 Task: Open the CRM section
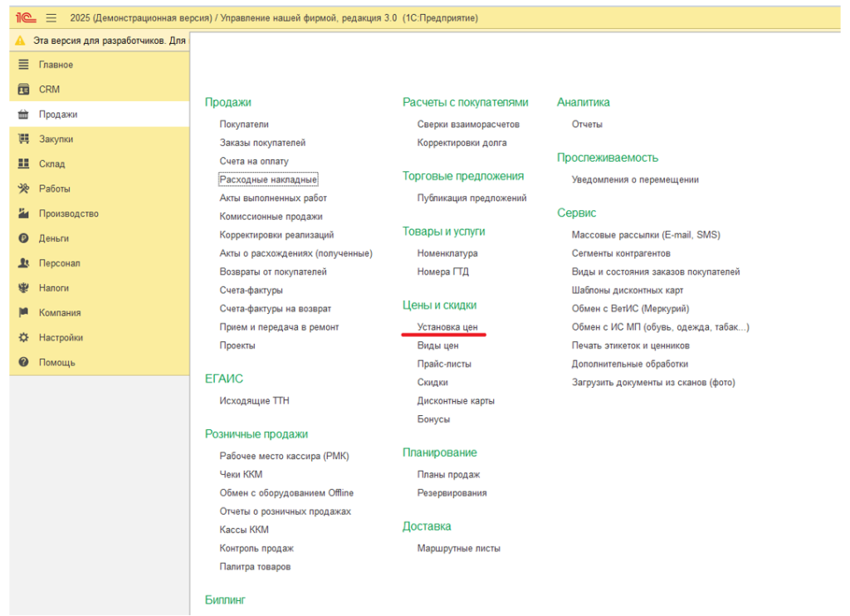(x=100, y=90)
